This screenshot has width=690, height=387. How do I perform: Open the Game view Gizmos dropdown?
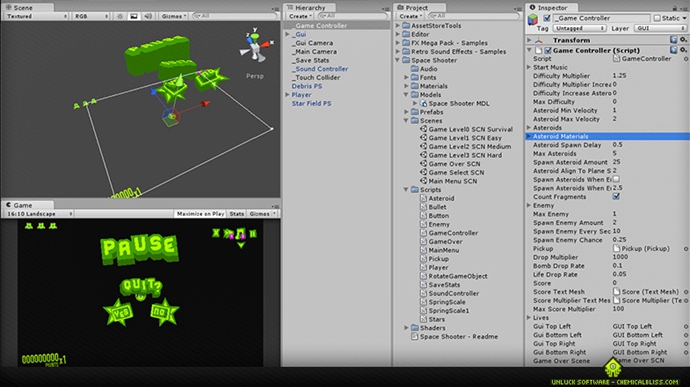pos(262,214)
